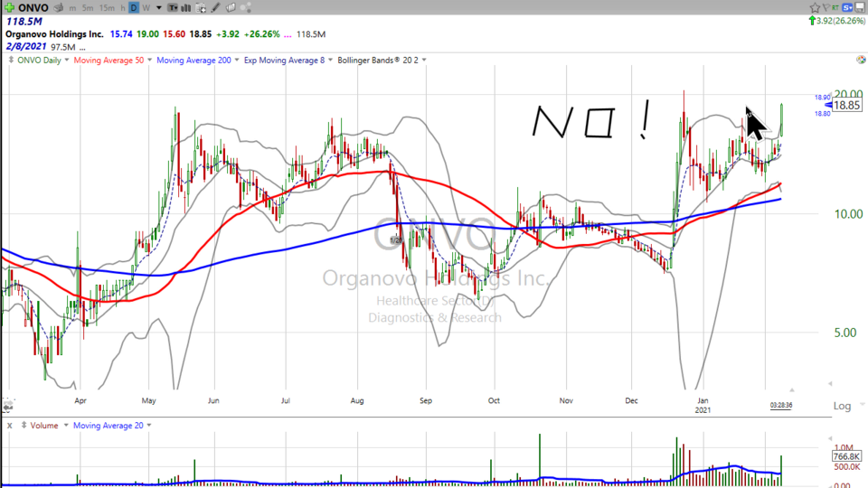Click the 18.85 current price label
Image resolution: width=868 pixels, height=488 pixels.
(846, 105)
